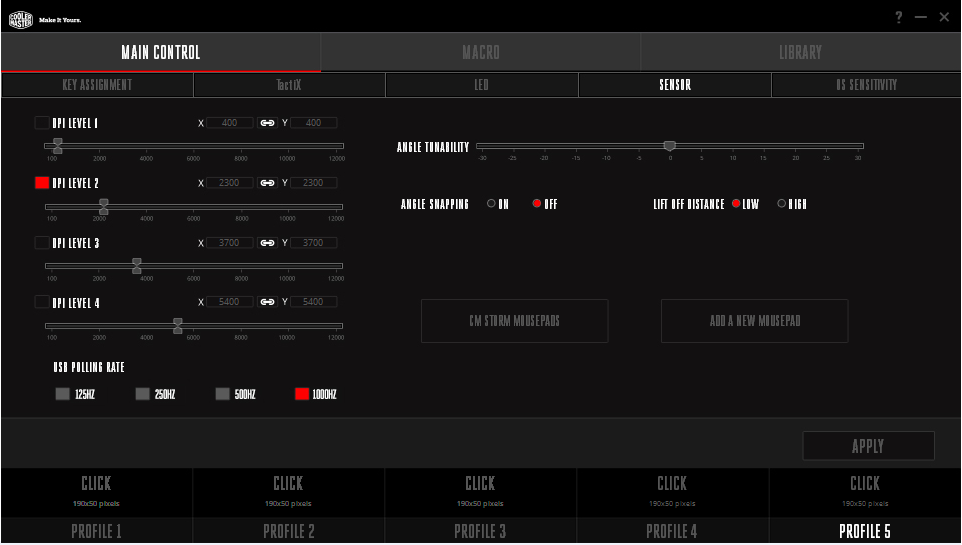Set Lift Off Distance to High
This screenshot has height=545, width=962.
pyautogui.click(x=782, y=204)
